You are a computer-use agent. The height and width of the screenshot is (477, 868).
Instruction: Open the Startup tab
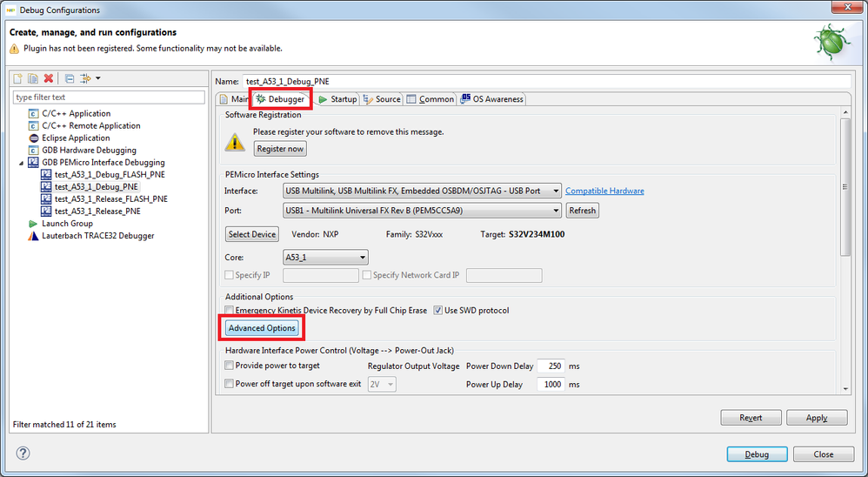[337, 99]
